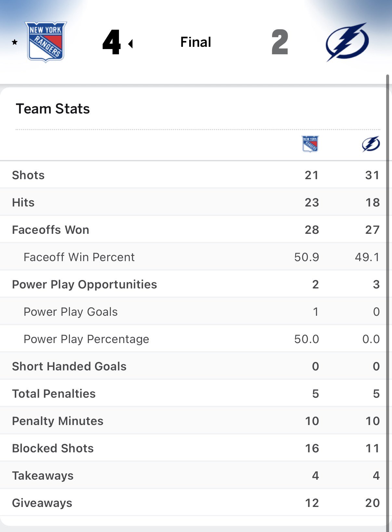Select the Hits stat row label
Screen dimensions: 392x532
[x=23, y=203]
